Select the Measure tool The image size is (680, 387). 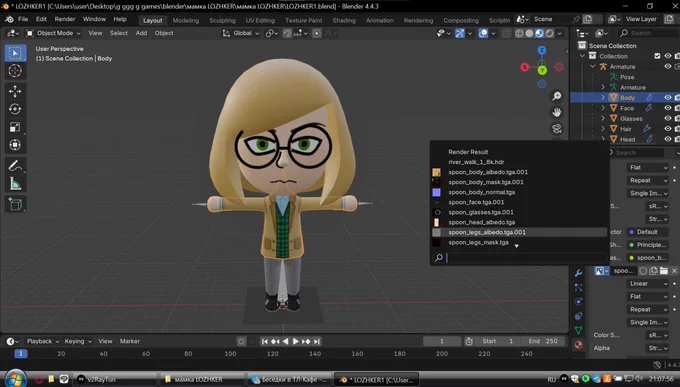click(x=15, y=184)
